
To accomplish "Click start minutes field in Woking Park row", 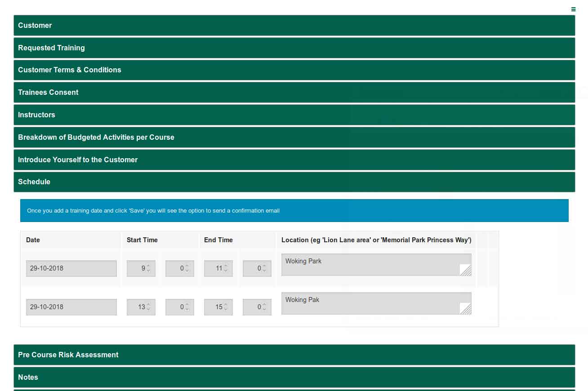I will [180, 268].
